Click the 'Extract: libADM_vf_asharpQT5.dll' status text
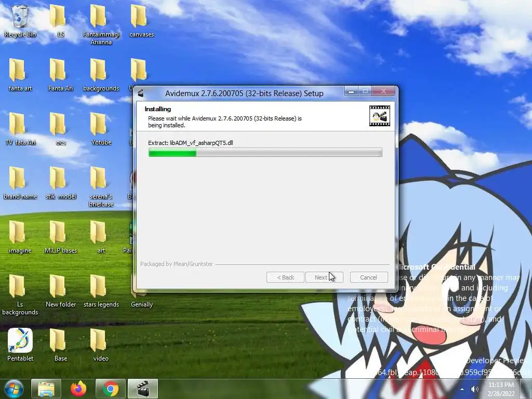532x399 pixels. (x=190, y=143)
